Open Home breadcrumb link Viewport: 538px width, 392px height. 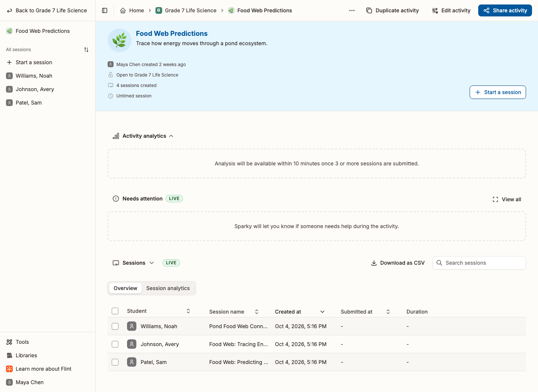pos(132,10)
